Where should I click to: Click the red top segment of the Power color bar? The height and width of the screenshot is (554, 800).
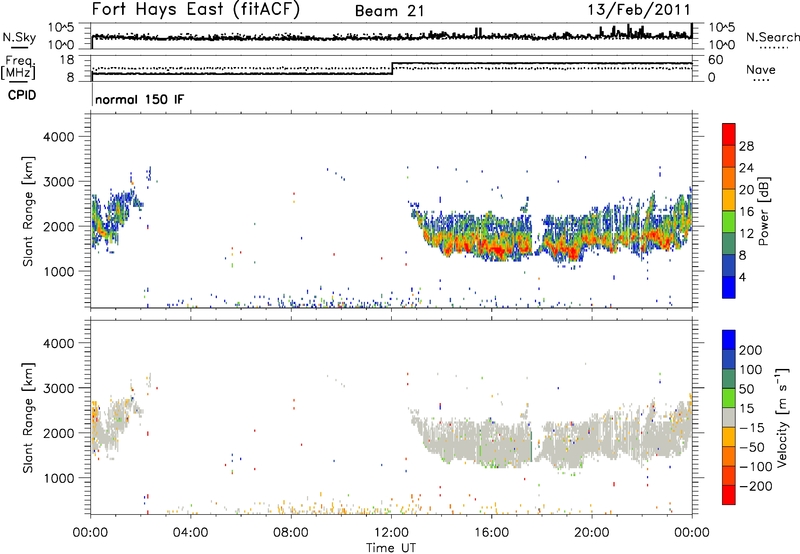(729, 135)
